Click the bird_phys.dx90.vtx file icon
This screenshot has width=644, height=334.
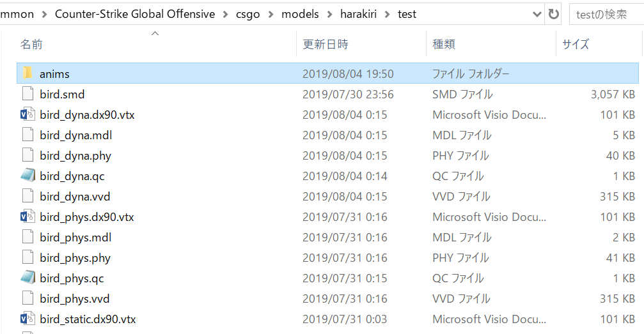click(x=27, y=217)
